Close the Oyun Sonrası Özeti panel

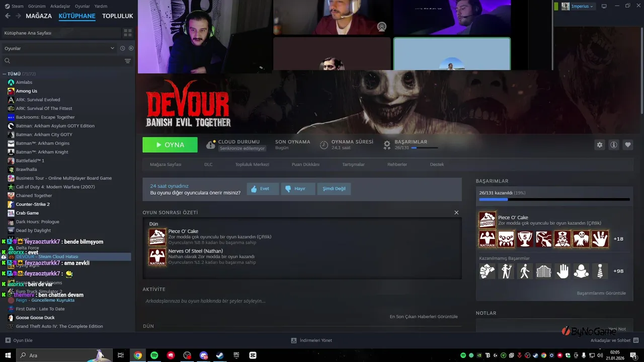456,213
